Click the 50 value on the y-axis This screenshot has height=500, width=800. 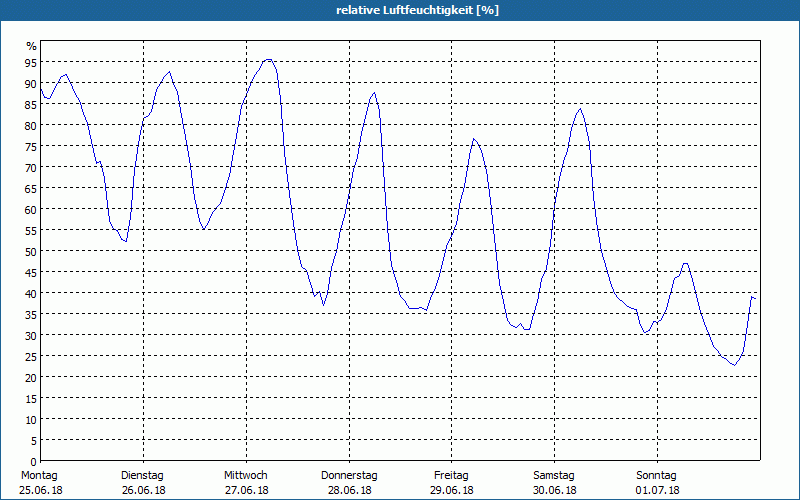[x=31, y=251]
